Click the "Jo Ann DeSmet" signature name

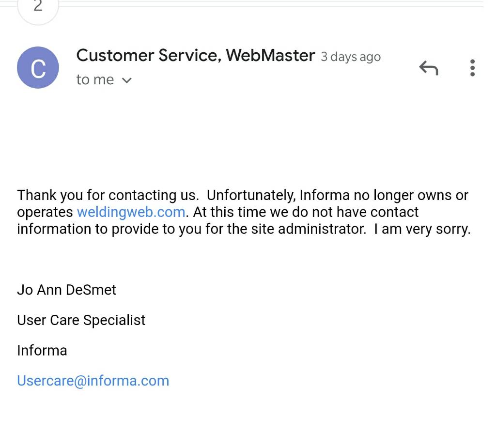tap(67, 290)
